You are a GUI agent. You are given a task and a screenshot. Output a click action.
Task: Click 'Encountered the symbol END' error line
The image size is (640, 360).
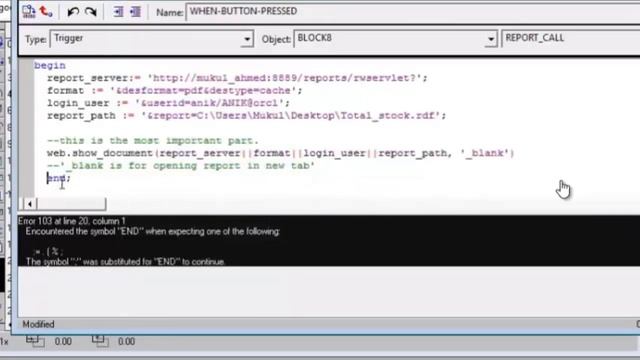pyautogui.click(x=153, y=231)
